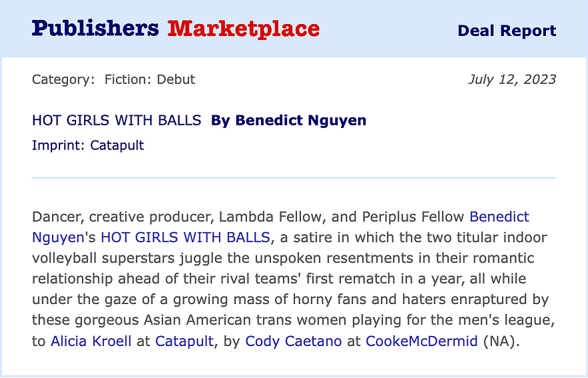Click the By Benedict Nguyen byline
Screen dimensions: 588x378
click(x=289, y=120)
